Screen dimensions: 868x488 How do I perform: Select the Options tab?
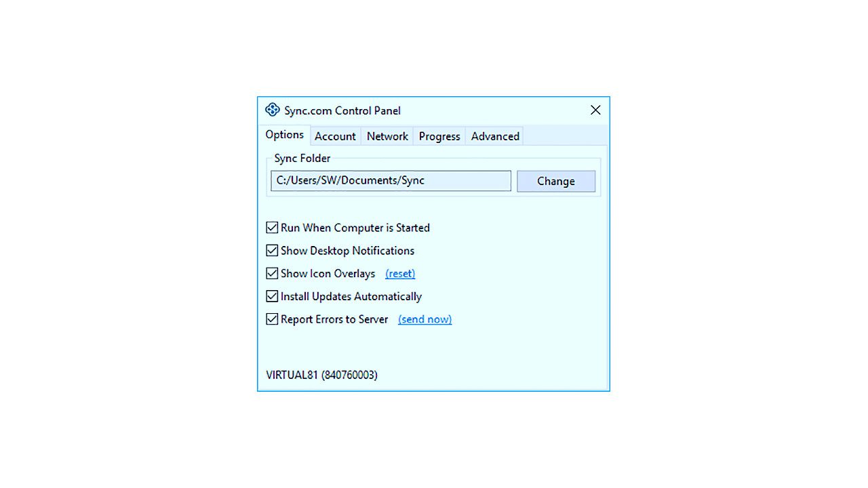284,135
